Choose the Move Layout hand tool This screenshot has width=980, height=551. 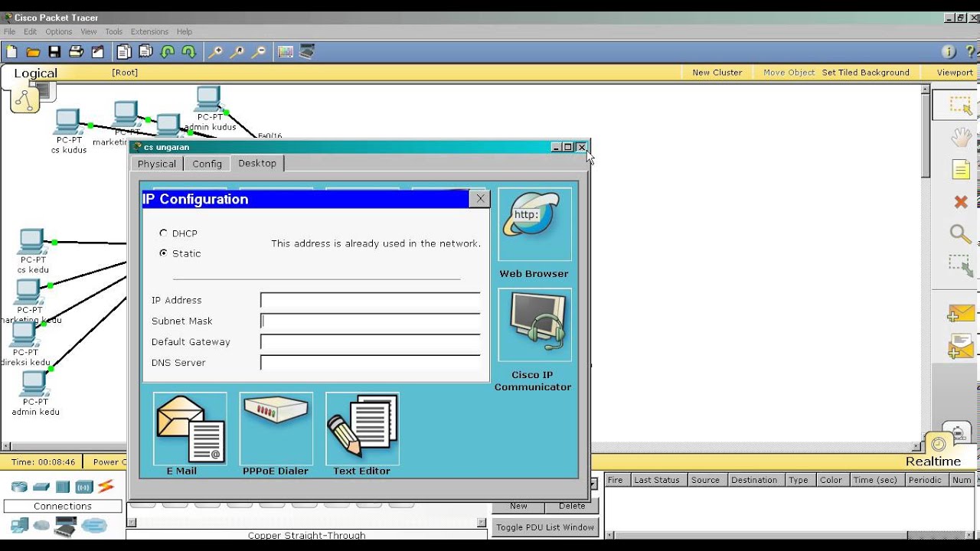pyautogui.click(x=961, y=138)
